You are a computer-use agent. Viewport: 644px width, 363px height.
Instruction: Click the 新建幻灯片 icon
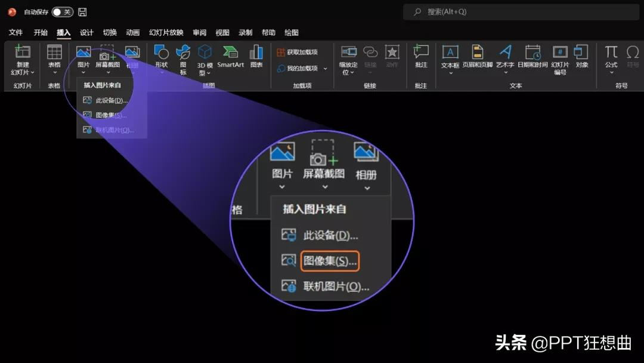pos(23,52)
